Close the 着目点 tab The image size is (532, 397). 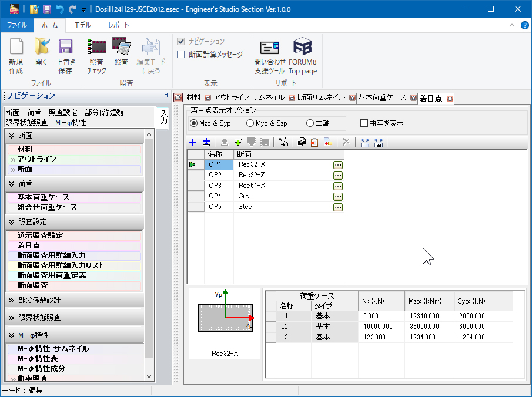point(450,99)
